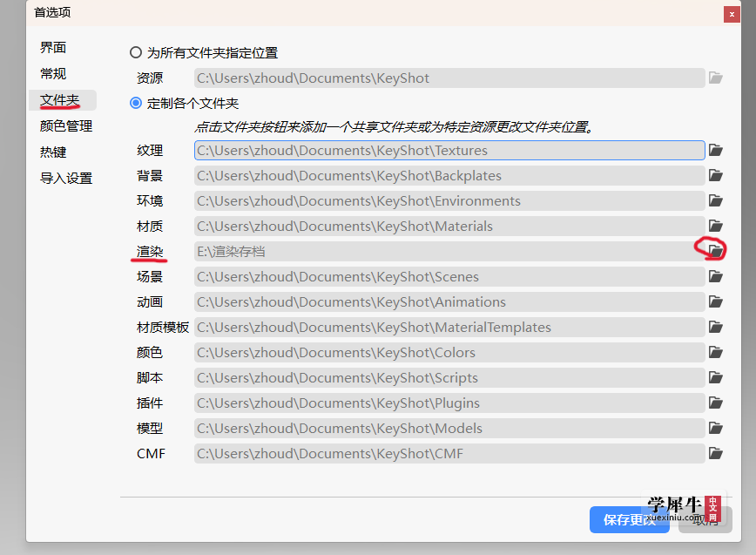Click the KeyShot\CMF path field

449,453
